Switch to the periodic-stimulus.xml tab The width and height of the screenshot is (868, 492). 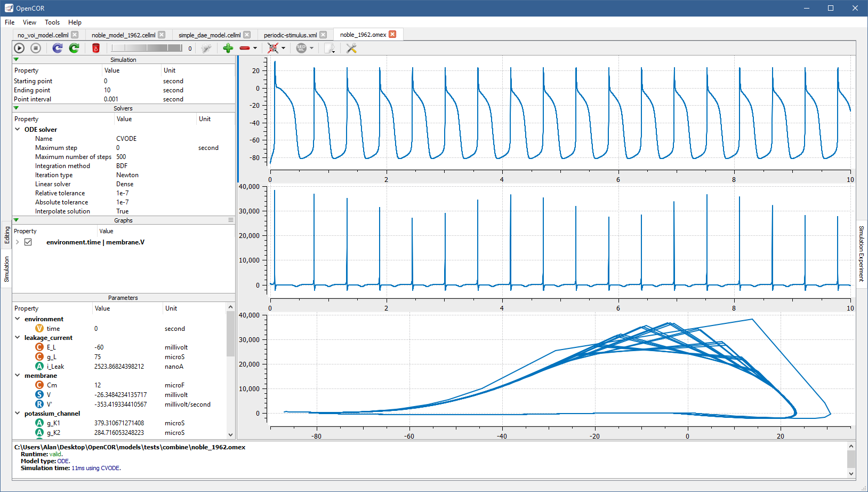click(290, 35)
